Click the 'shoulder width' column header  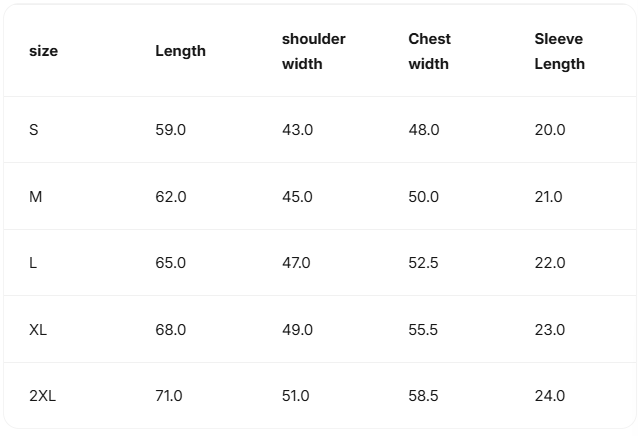313,51
